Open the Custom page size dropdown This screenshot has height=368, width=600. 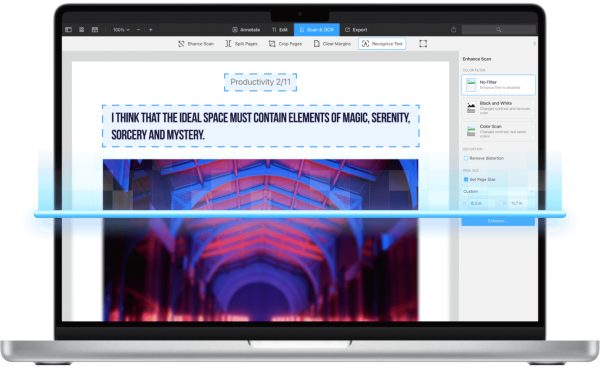[498, 191]
